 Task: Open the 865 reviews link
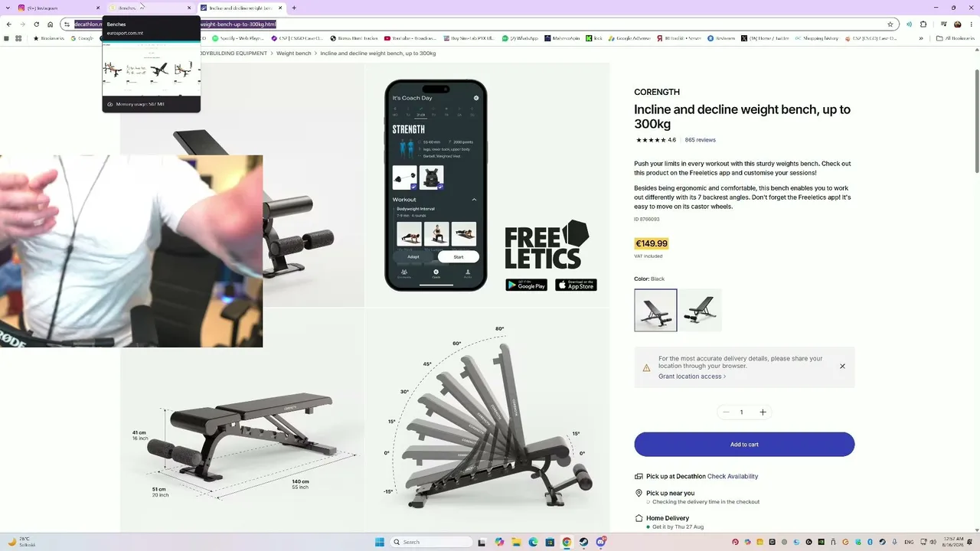[700, 140]
